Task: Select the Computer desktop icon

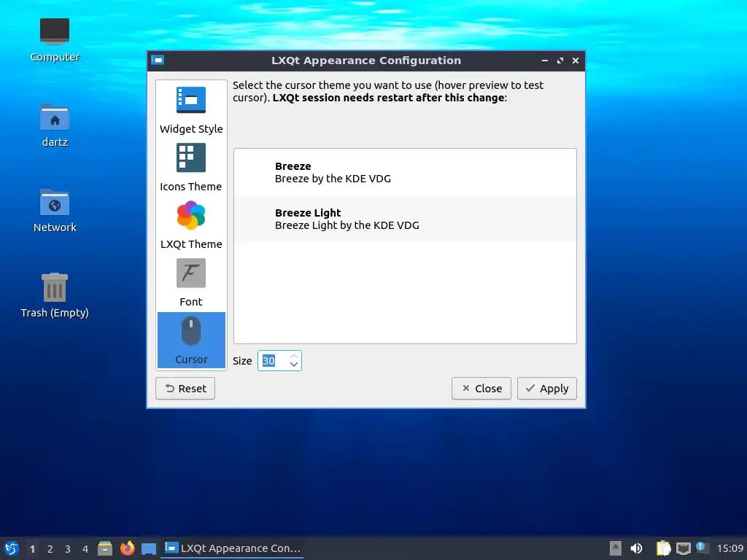Action: pos(55,40)
